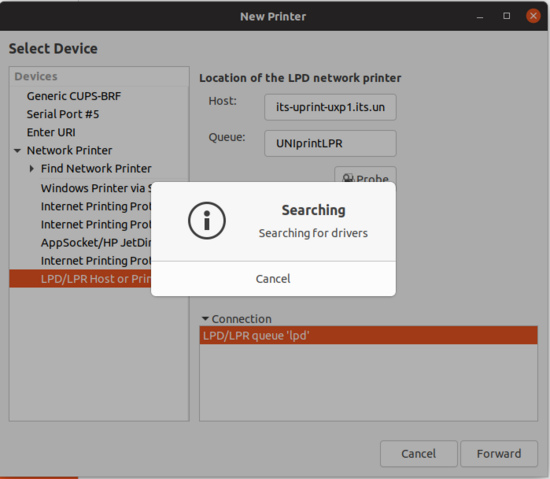Click the Queue input field
Image resolution: width=550 pixels, height=479 pixels.
330,144
